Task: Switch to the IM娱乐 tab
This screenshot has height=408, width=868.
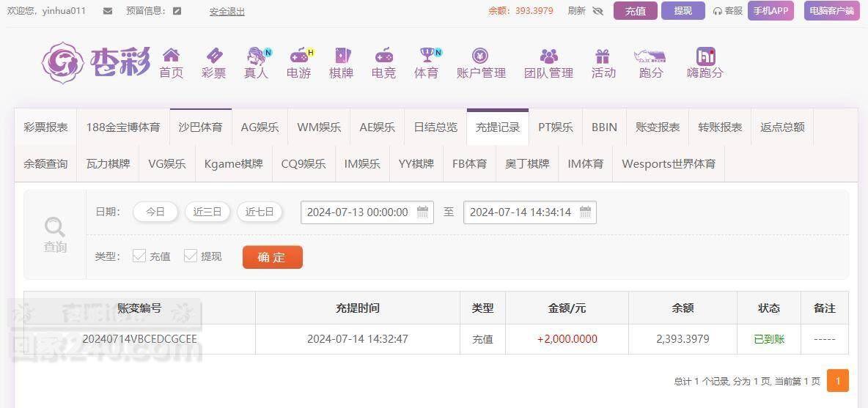Action: tap(363, 163)
